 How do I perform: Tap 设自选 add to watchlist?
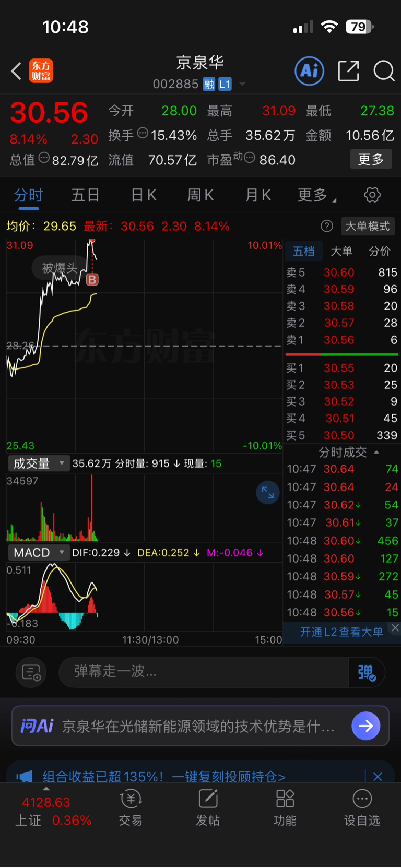[362, 808]
